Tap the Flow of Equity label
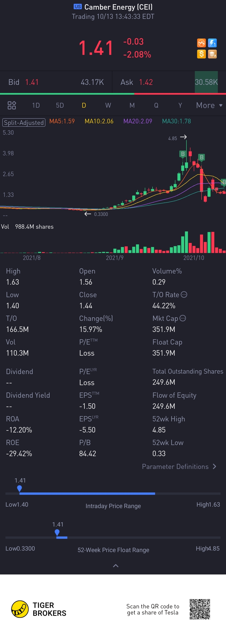This screenshot has height=644, width=226. click(174, 395)
